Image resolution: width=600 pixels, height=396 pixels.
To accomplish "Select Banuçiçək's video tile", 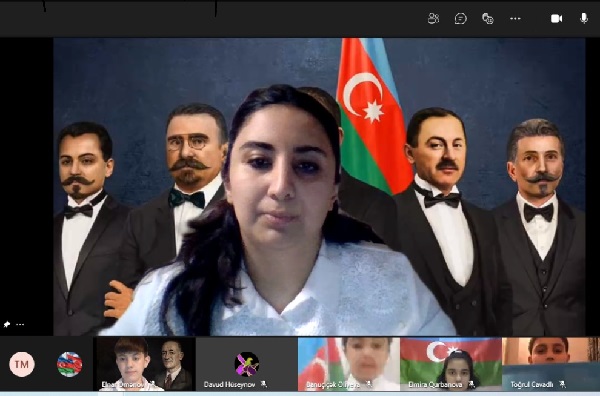I will point(349,364).
